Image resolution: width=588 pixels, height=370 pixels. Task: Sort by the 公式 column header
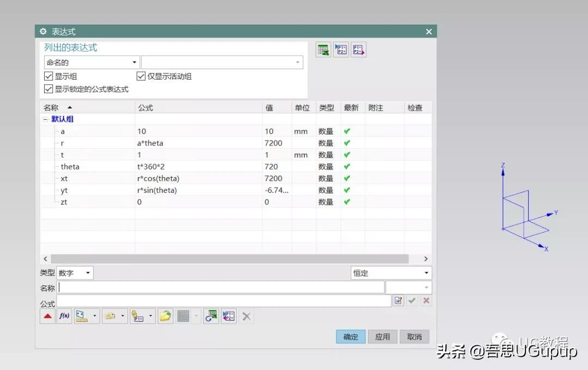(x=198, y=108)
